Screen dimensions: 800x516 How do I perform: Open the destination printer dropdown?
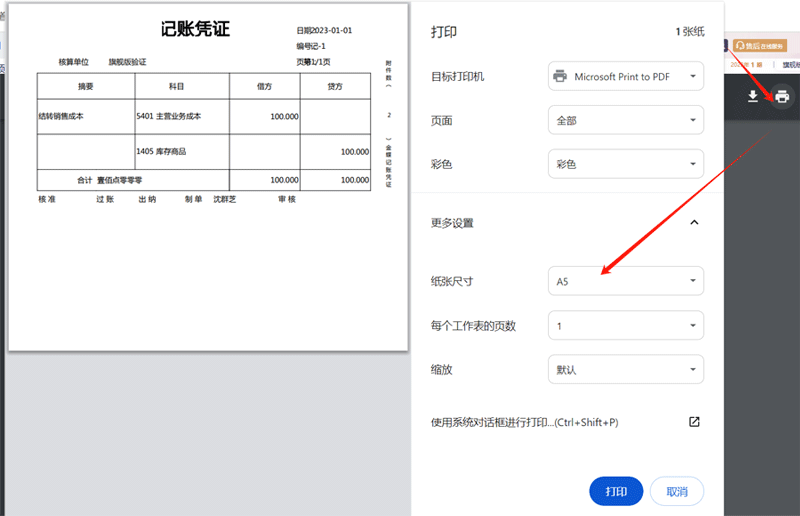click(626, 77)
